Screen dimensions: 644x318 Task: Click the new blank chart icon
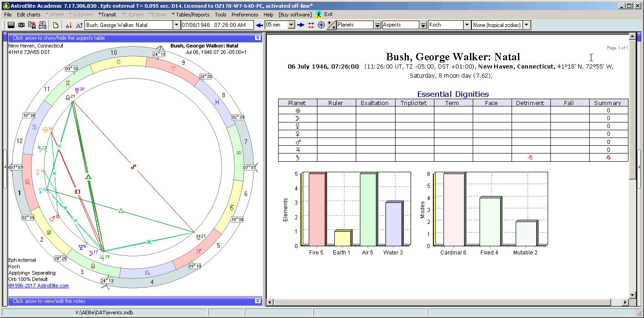[56, 25]
